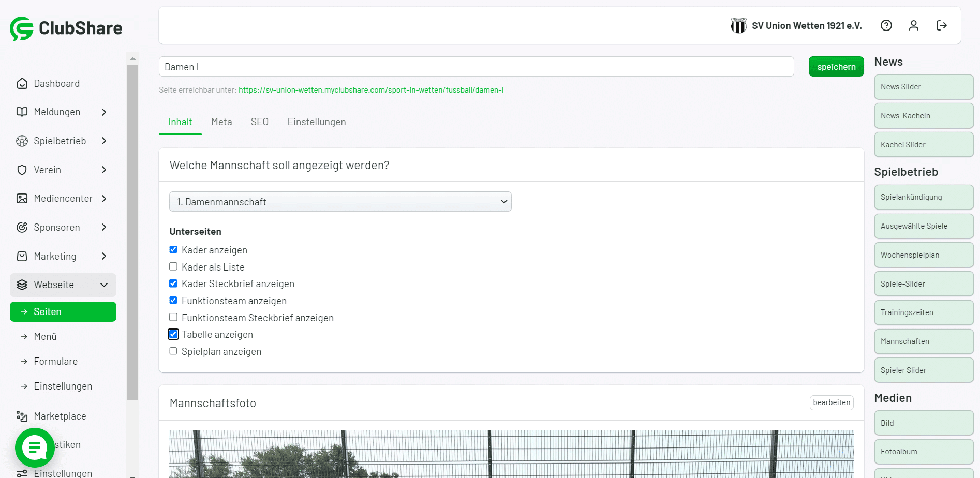The image size is (980, 478).
Task: Add the Ausgewählte Spiele block
Action: pos(924,226)
